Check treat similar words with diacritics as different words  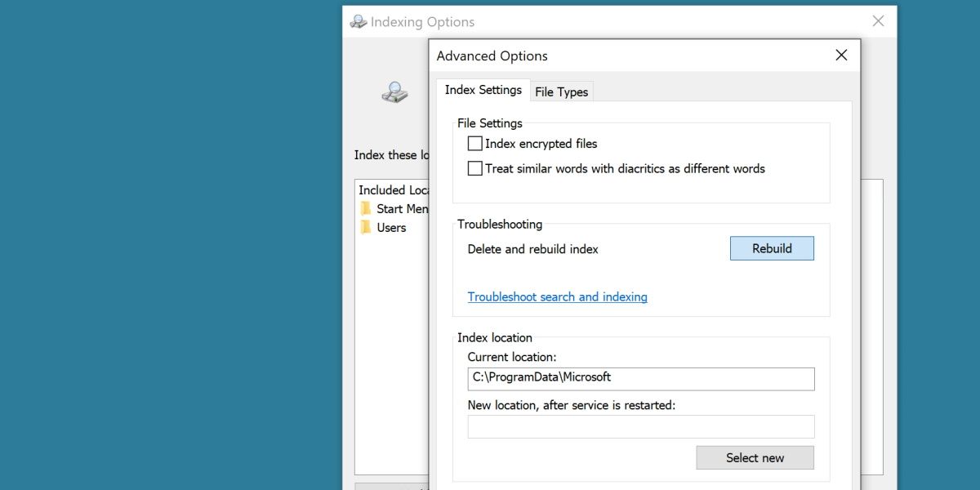(x=474, y=168)
